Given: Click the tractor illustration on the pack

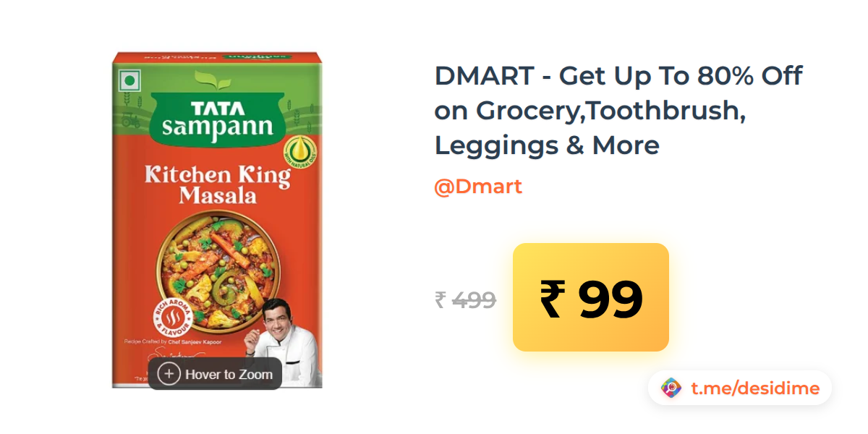Looking at the screenshot, I should pos(132,120).
